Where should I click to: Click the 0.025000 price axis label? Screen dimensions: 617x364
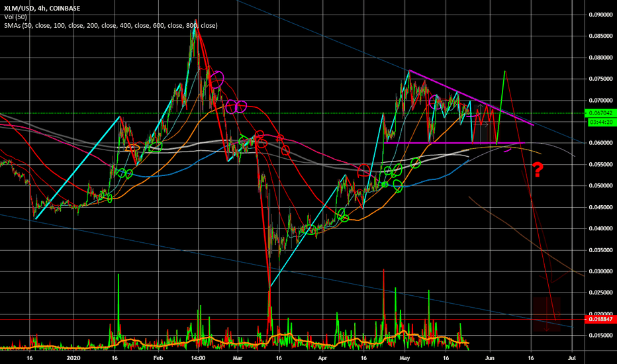click(601, 293)
